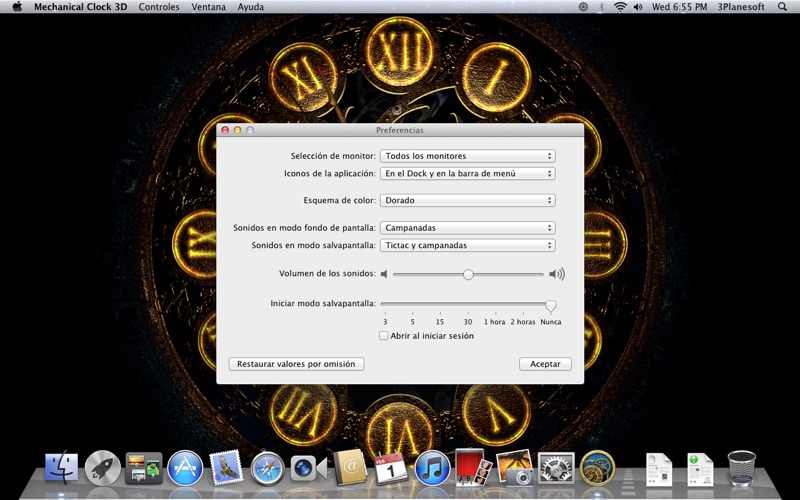Viewport: 800px width, 500px height.
Task: Open the Ventana menu
Action: 209,7
